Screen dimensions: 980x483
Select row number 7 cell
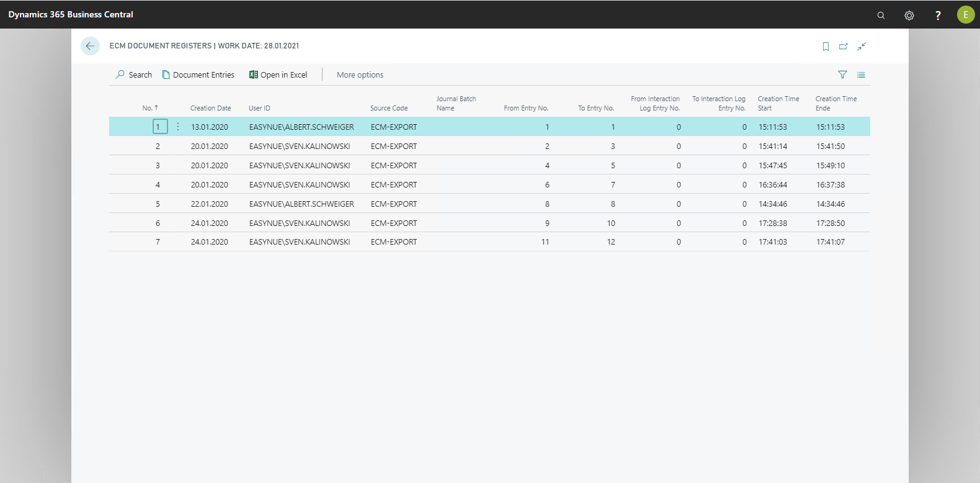coord(158,242)
